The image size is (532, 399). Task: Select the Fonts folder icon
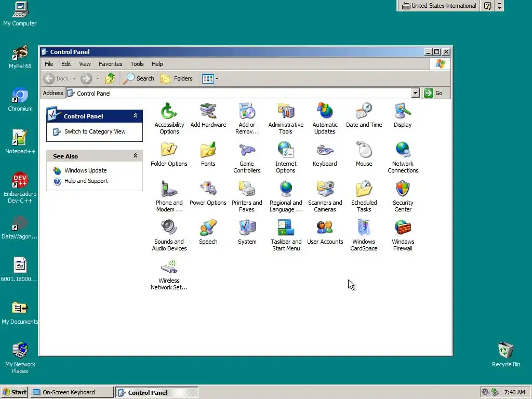(208, 154)
